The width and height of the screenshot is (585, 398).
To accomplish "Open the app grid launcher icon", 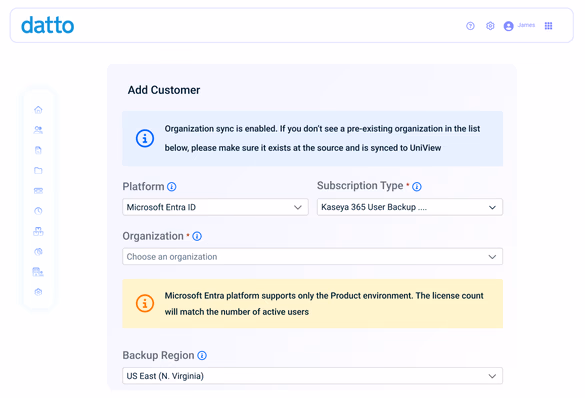I will click(x=548, y=26).
